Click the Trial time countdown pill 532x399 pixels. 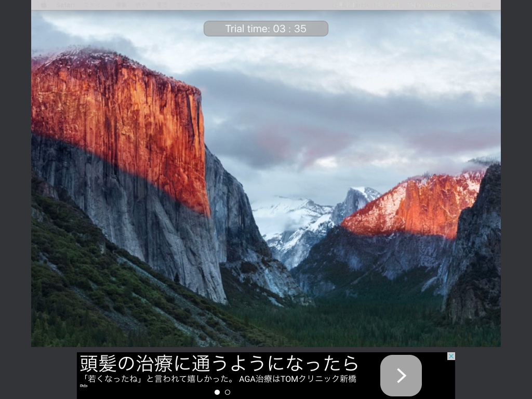(x=265, y=29)
